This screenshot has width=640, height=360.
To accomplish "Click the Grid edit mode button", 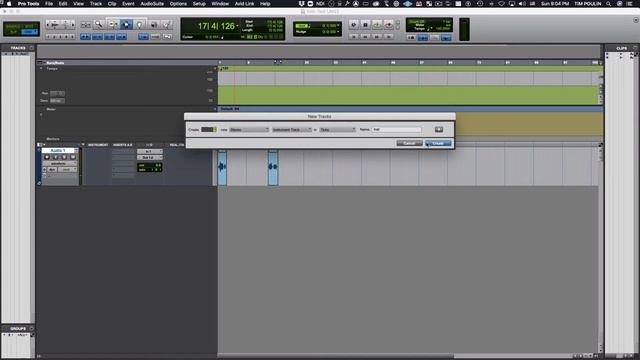I will tap(29, 31).
